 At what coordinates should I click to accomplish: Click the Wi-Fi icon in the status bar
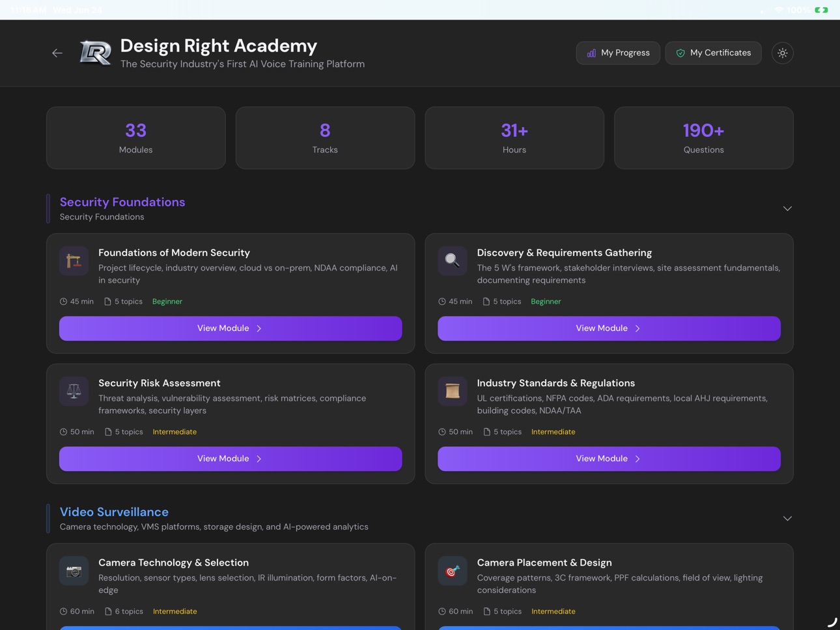779,10
